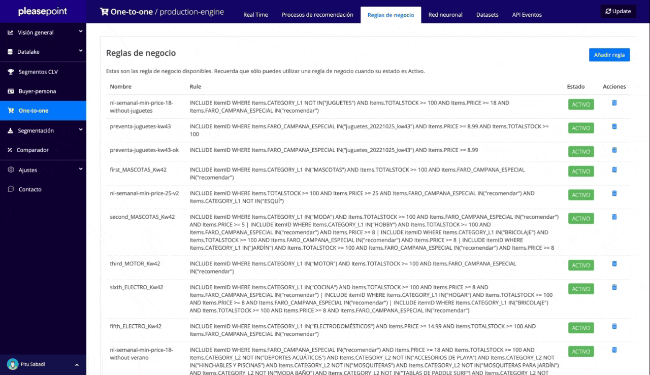Open Contacto chat icon in sidebar
Viewport: 650px width, 375px height.
tap(11, 189)
